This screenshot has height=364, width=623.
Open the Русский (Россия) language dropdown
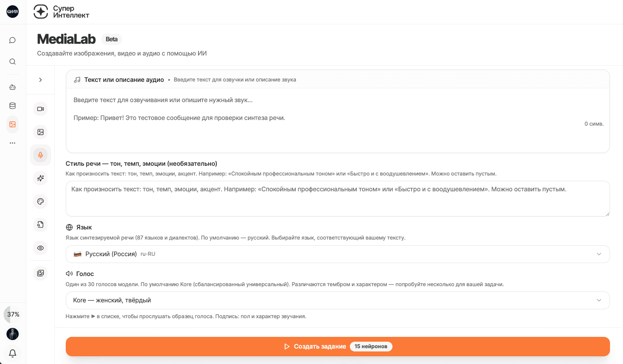[338, 254]
